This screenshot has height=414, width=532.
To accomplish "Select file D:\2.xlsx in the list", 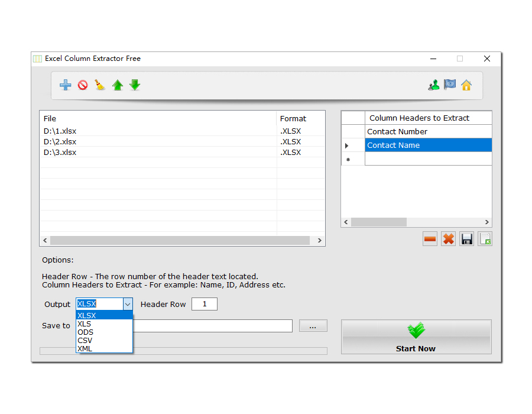I will [158, 141].
